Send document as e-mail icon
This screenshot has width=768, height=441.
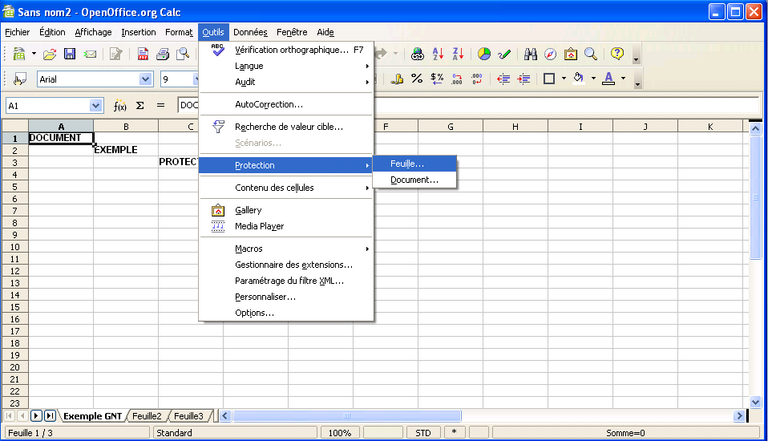[x=90, y=54]
